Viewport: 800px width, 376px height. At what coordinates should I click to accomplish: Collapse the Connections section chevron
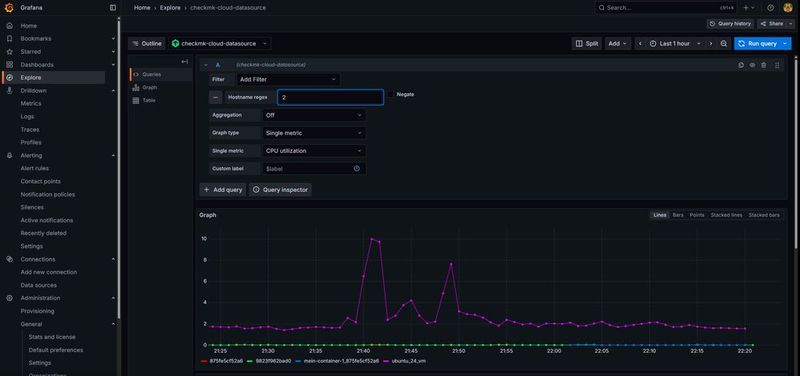coord(113,259)
